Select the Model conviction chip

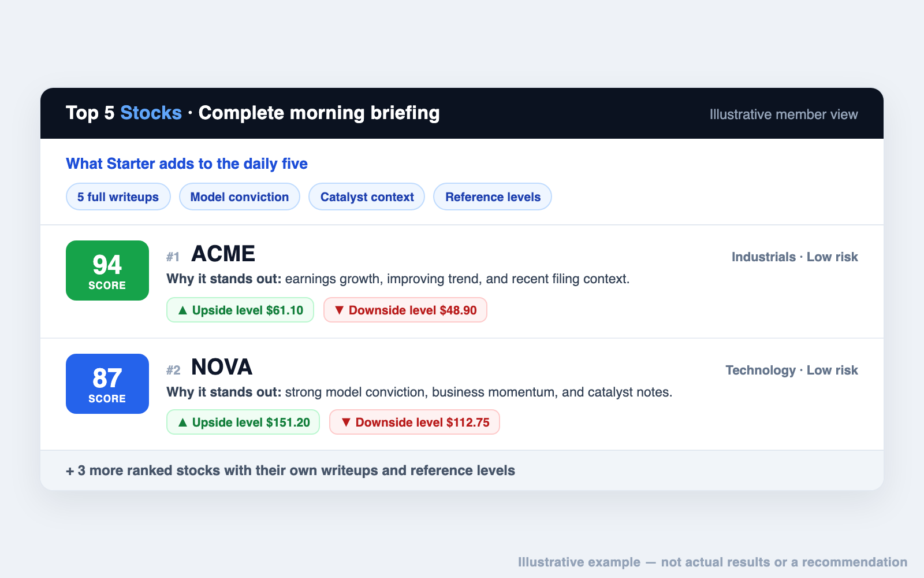click(x=240, y=197)
